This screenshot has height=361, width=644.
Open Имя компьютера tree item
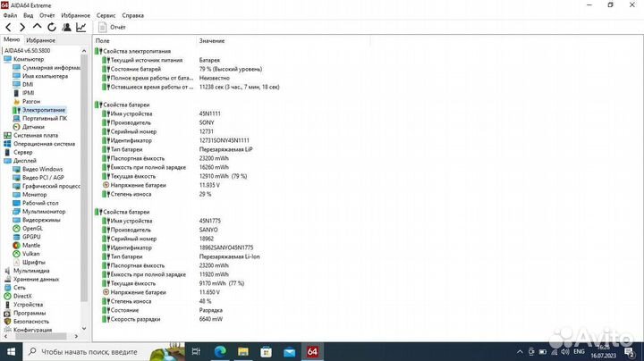pyautogui.click(x=40, y=76)
